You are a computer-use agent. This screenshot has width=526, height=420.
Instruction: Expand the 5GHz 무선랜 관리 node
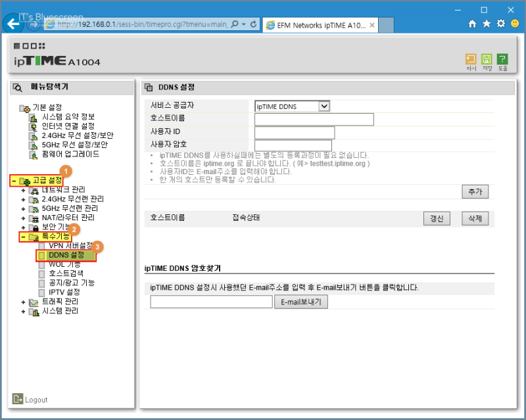point(23,209)
